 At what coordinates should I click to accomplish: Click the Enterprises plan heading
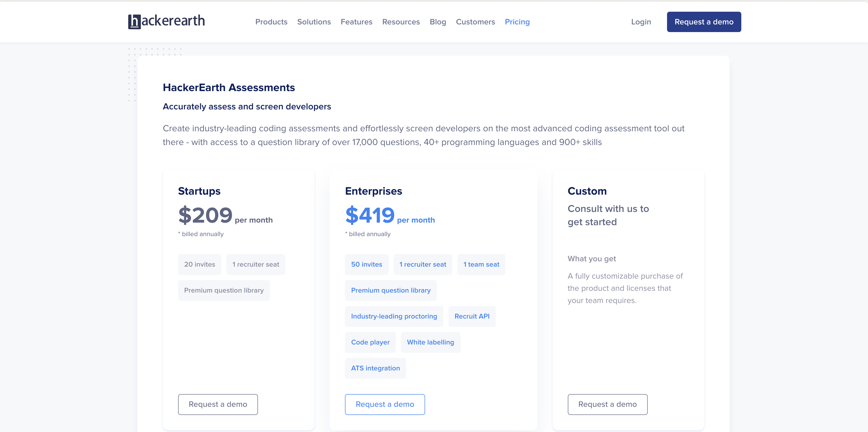pos(373,191)
